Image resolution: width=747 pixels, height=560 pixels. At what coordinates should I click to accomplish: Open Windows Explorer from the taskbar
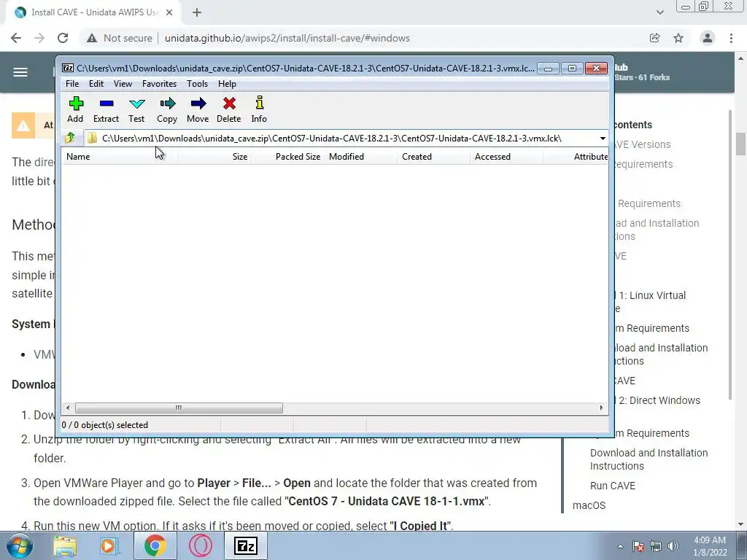coord(65,545)
